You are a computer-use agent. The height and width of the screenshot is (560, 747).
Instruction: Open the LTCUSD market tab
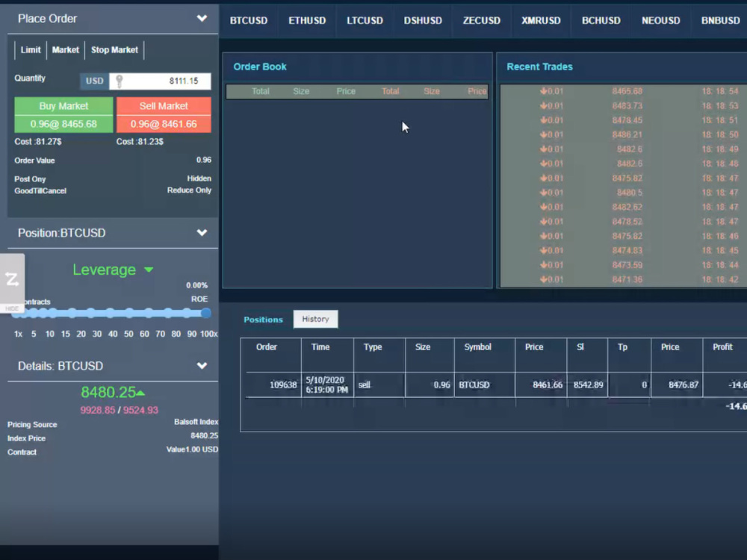click(x=365, y=20)
